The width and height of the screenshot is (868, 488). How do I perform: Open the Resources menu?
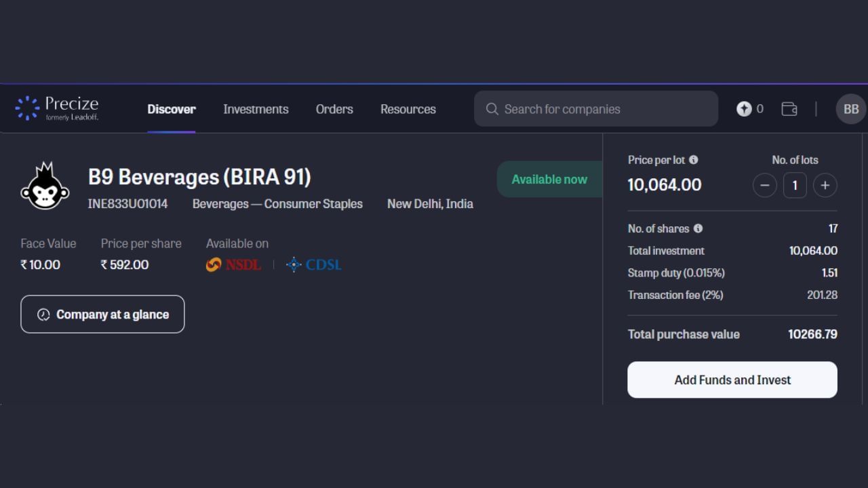click(x=408, y=109)
